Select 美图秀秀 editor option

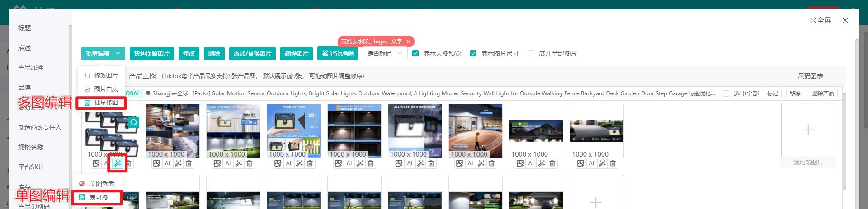tap(98, 184)
